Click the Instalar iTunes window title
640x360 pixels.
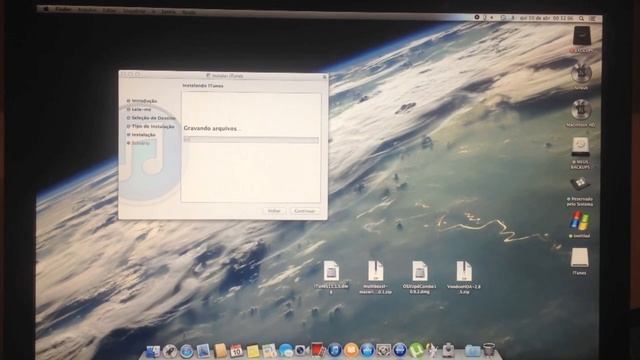(227, 76)
